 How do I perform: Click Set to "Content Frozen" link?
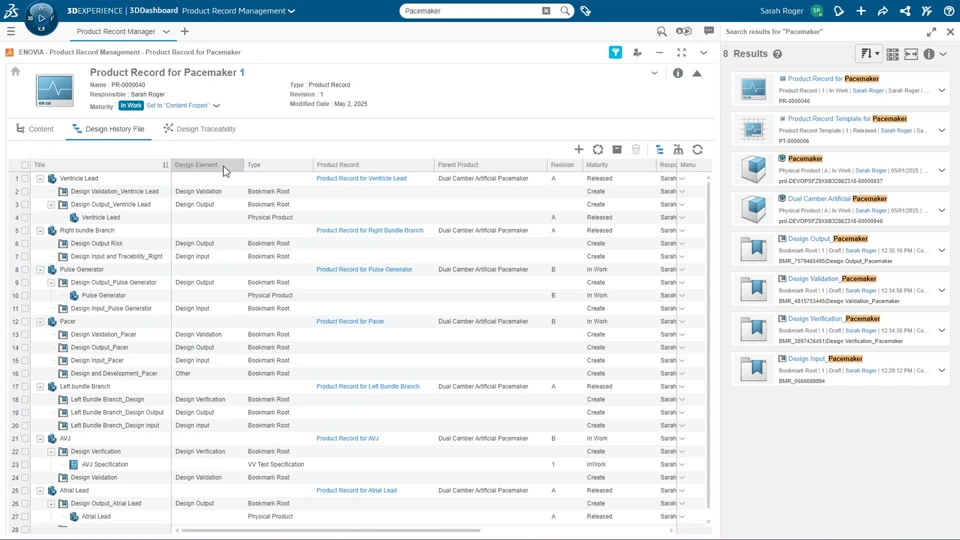(x=178, y=105)
